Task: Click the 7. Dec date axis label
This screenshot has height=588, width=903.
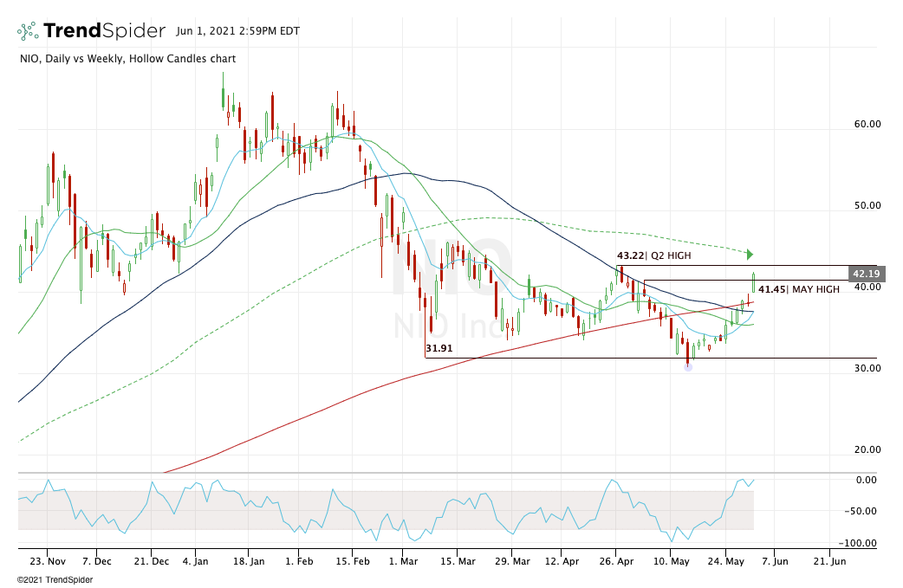Action: pyautogui.click(x=97, y=561)
